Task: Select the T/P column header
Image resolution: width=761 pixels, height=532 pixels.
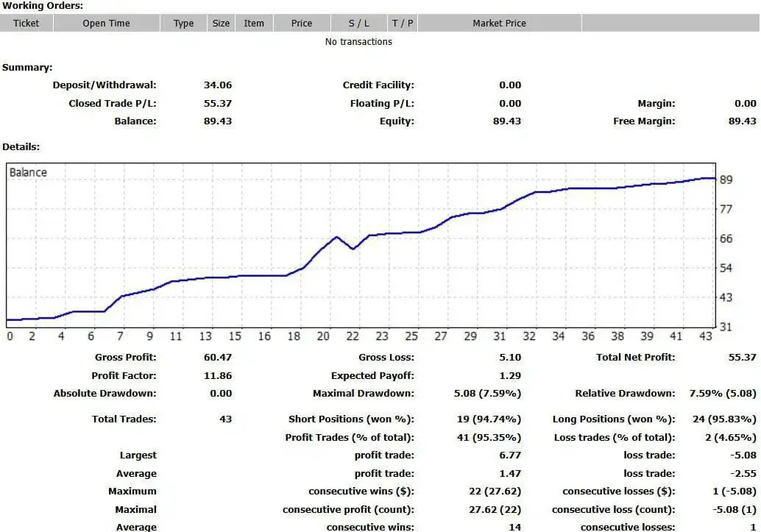Action: 403,23
